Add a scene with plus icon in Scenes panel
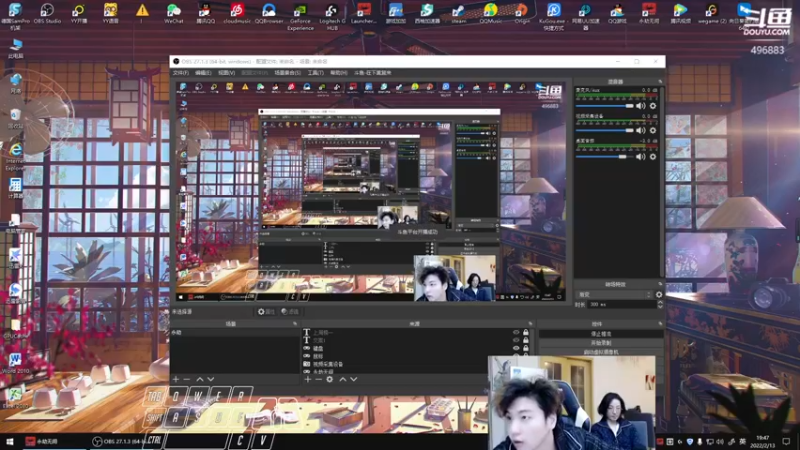Image resolution: width=800 pixels, height=450 pixels. 176,379
